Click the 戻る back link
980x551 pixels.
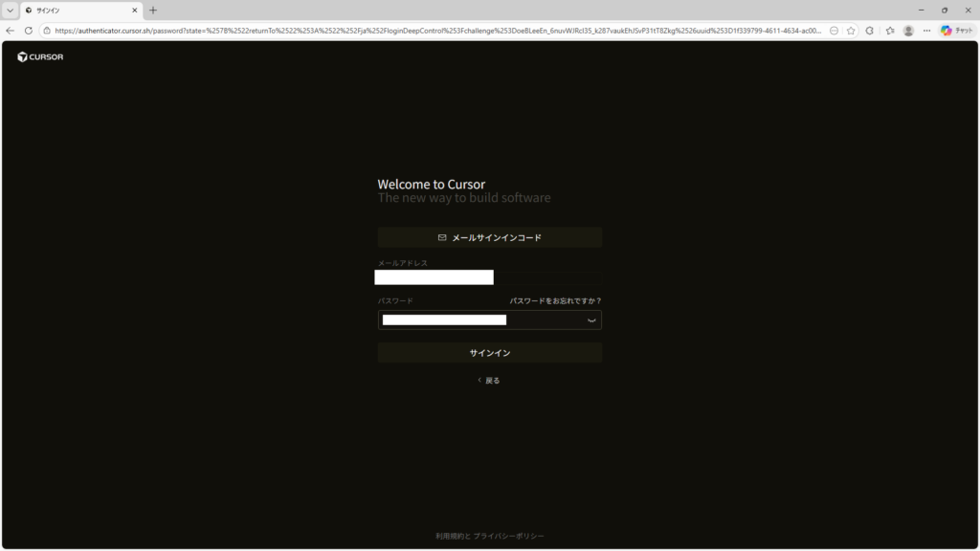489,380
